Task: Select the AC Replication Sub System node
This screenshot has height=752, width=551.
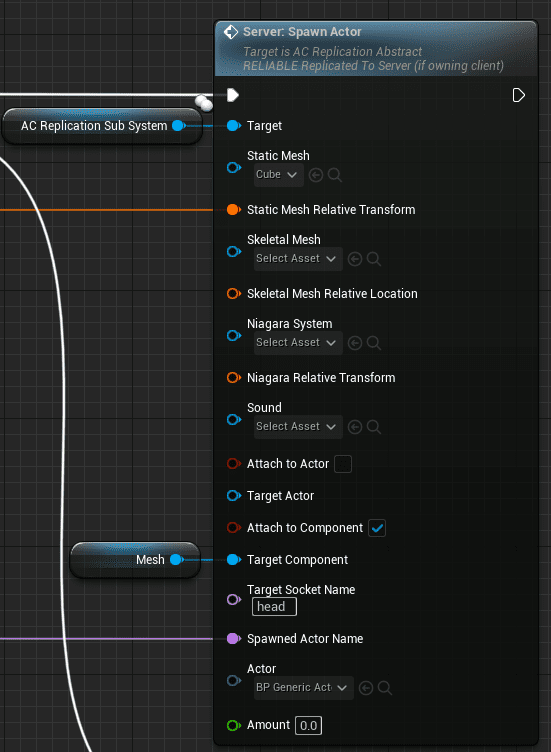Action: [x=102, y=126]
